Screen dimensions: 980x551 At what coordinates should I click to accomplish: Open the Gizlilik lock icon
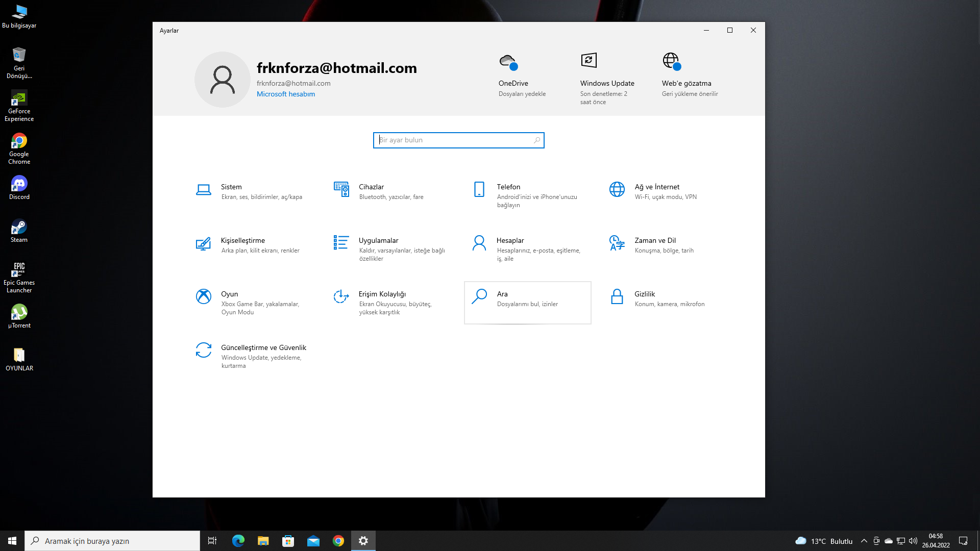[617, 296]
